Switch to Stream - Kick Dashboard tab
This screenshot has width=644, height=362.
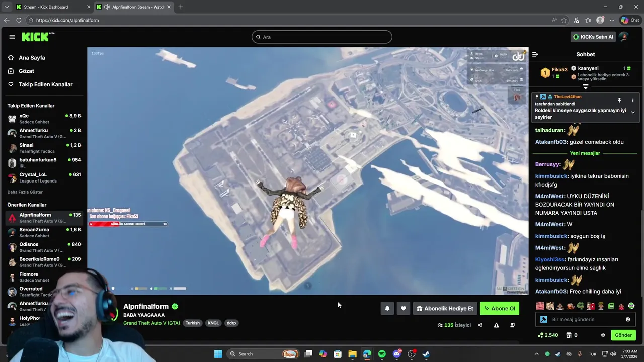coord(53,7)
